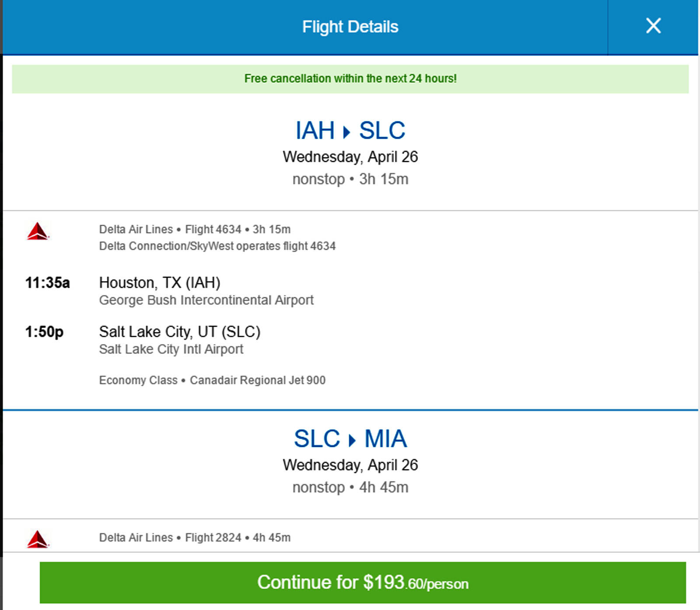Click 'Wednesday, April 26' under SLC-MIA
Viewport: 700px width, 610px height.
(350, 465)
